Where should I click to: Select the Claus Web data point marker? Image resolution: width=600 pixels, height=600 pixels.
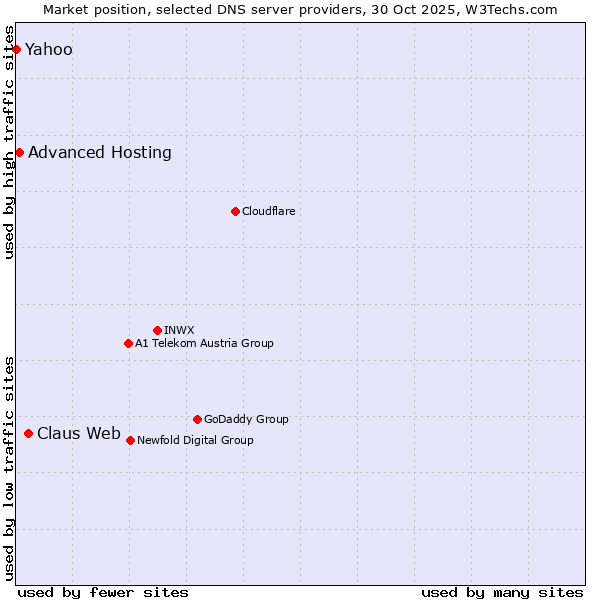click(28, 433)
